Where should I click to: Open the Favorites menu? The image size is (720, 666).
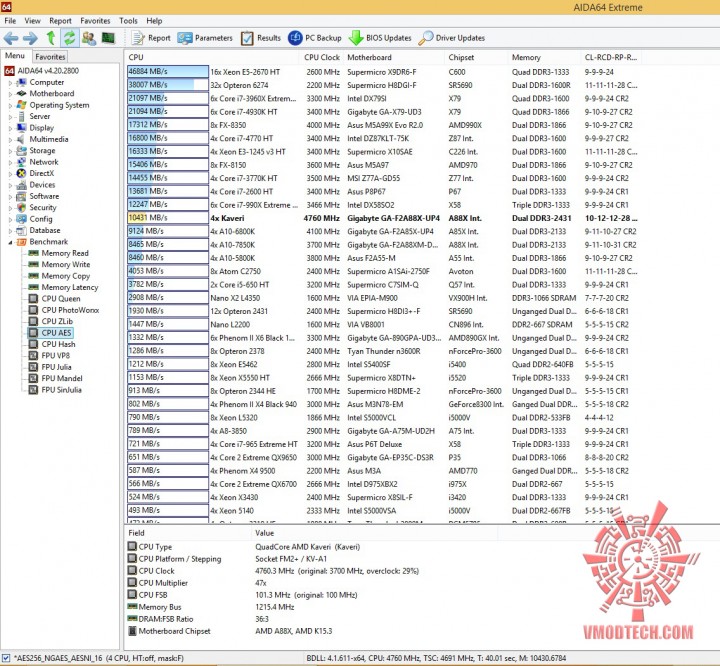click(95, 21)
